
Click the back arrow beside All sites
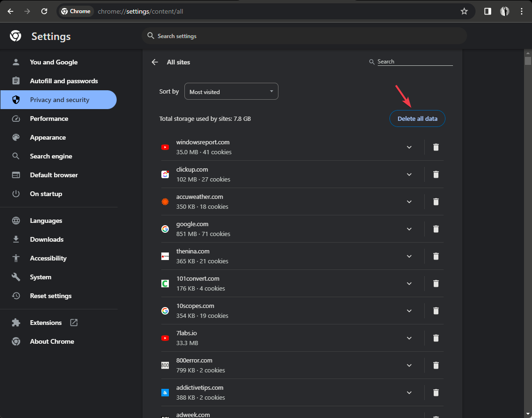[x=155, y=62]
